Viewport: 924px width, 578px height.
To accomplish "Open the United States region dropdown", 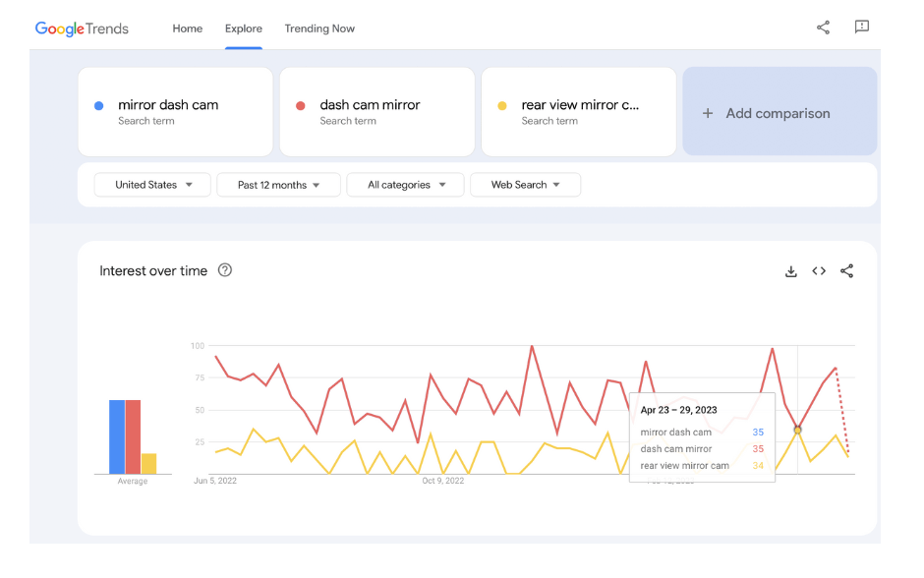I will click(x=152, y=185).
